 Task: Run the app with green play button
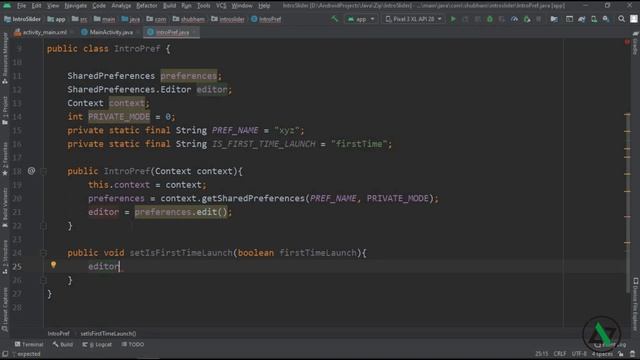(453, 19)
